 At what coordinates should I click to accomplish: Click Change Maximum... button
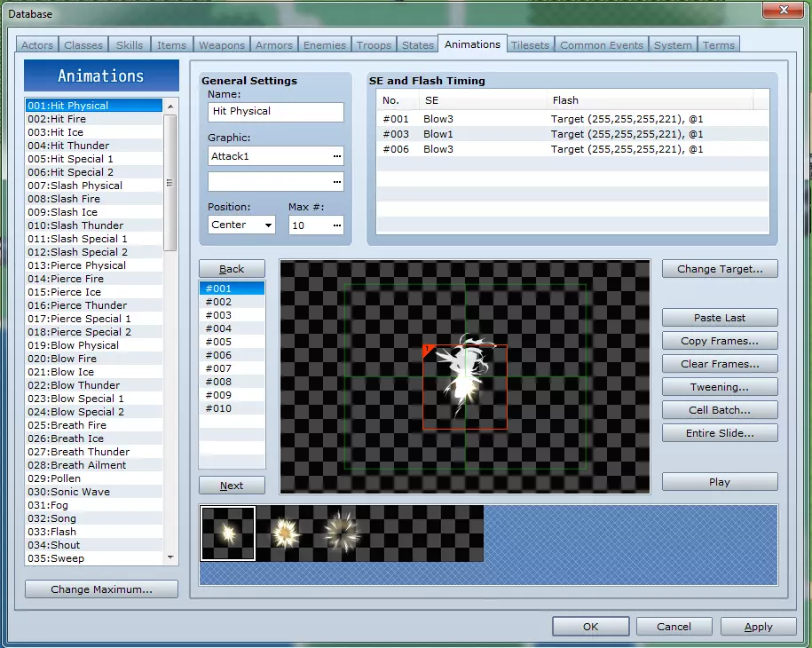coord(101,589)
